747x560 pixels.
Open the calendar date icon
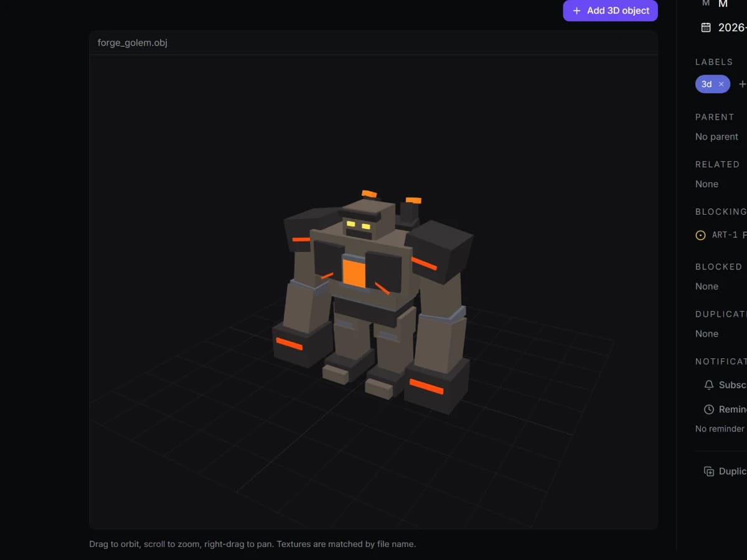tap(706, 27)
